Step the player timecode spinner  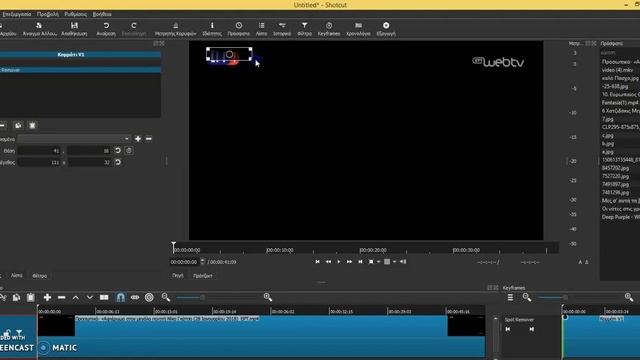pos(203,262)
